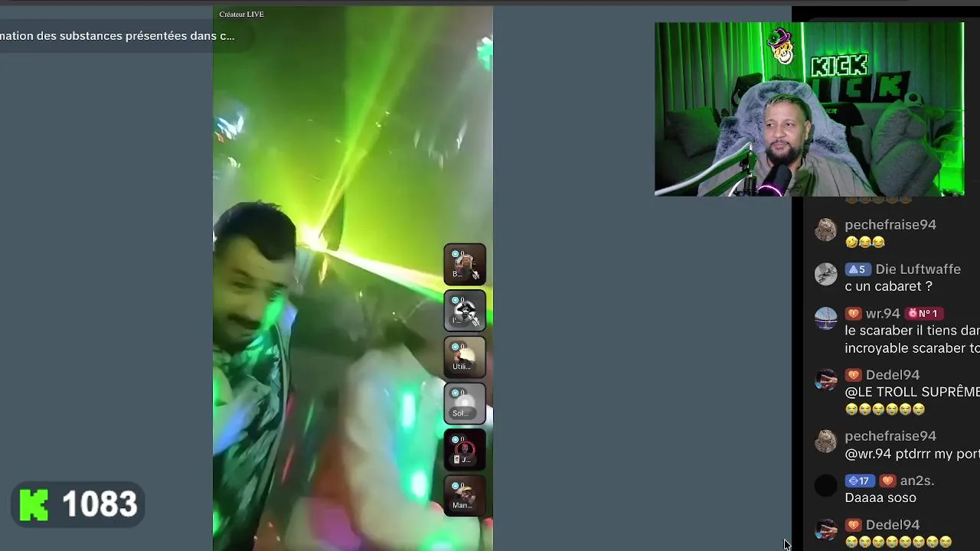Click avatar beside pechefraise94's laughing emoji message
Viewport: 980px width, 551px height.
click(x=825, y=230)
